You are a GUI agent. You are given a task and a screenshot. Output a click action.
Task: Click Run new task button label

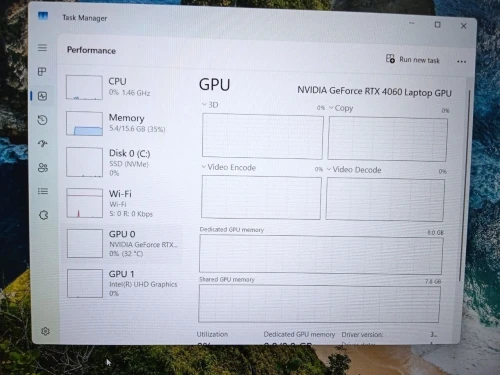pyautogui.click(x=419, y=60)
